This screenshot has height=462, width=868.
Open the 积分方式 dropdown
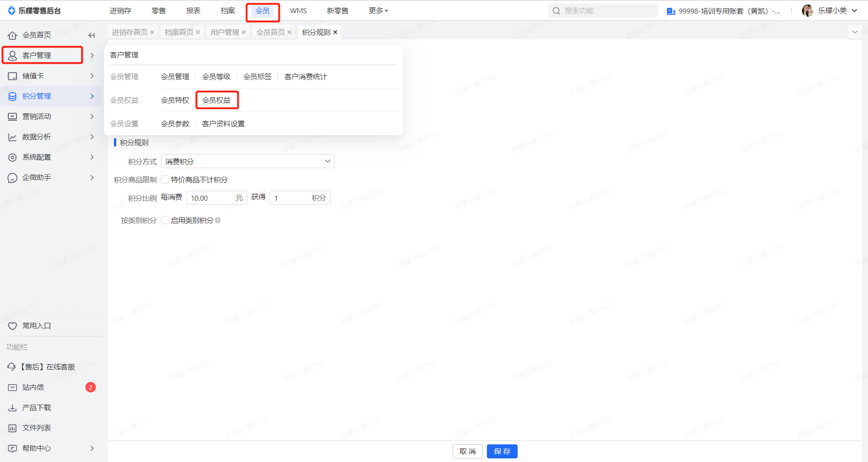(x=248, y=161)
